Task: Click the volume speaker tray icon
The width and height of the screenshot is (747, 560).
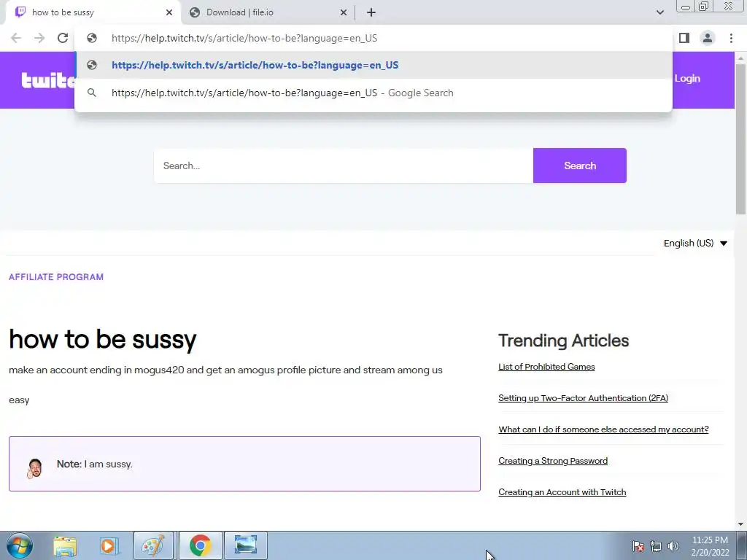Action: (x=673, y=546)
